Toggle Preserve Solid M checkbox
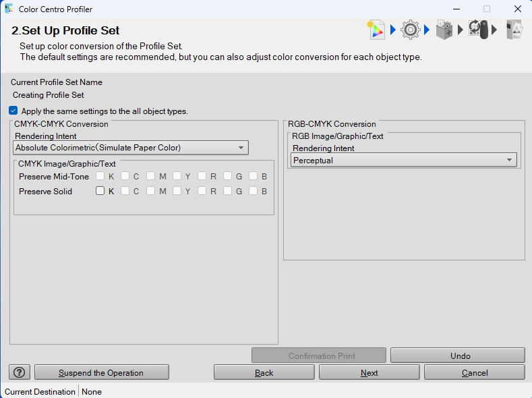 pos(150,191)
